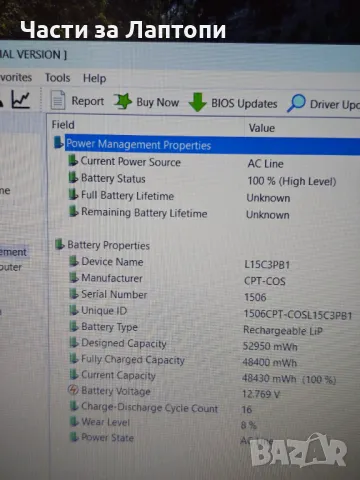Click the 12.769 V value
Viewport: 360px width, 480px height.
pos(261,394)
